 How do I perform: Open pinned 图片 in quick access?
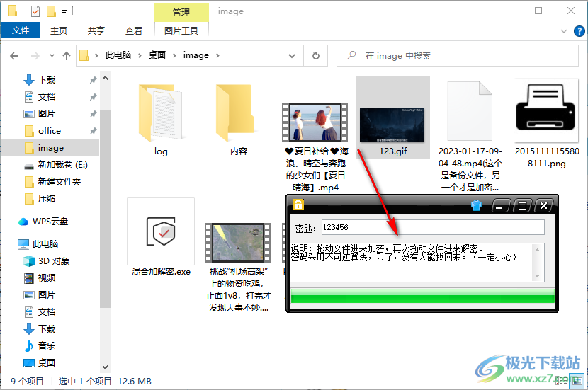pyautogui.click(x=47, y=113)
